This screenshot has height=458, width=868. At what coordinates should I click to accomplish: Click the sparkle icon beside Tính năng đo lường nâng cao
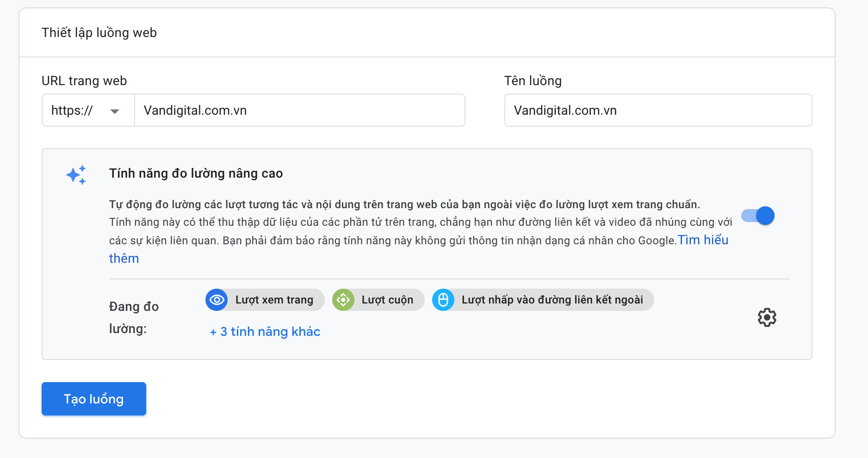pos(76,175)
